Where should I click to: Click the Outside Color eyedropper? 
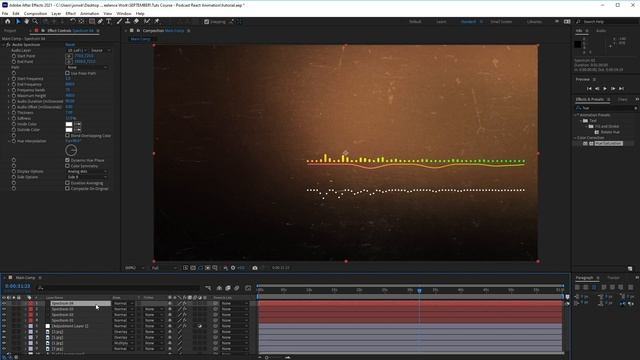click(x=78, y=130)
